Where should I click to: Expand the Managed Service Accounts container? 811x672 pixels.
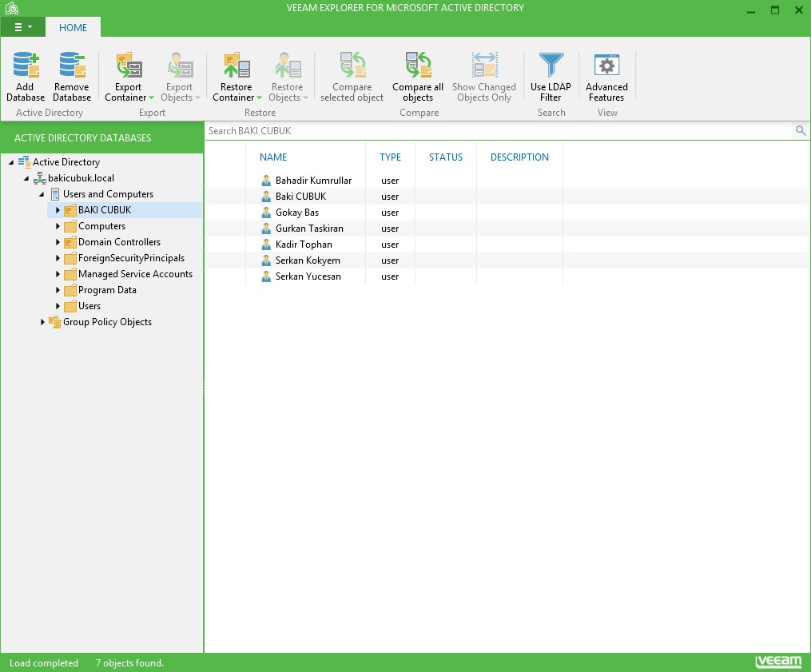coord(58,275)
